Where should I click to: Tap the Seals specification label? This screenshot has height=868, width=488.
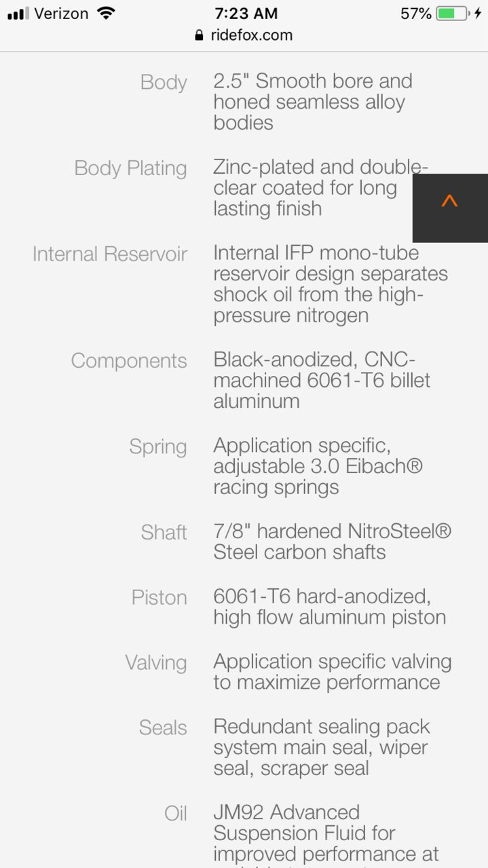coord(163,728)
